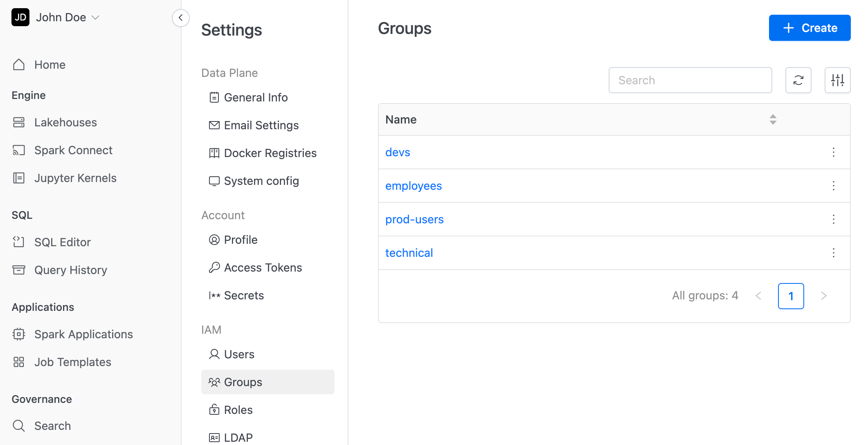Click the Docker Registries icon
The width and height of the screenshot is (868, 445).
click(214, 153)
